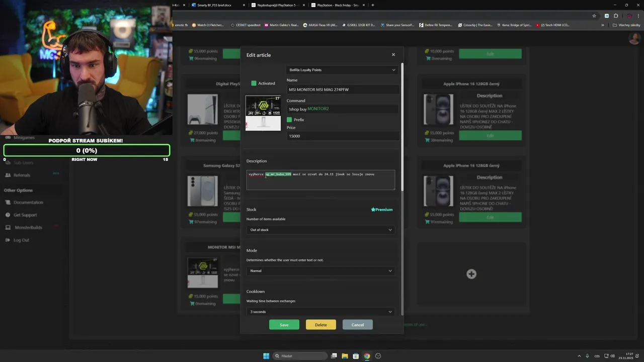The image size is (644, 362).
Task: Click Edit on first Apple iPhone 16 card
Action: pyautogui.click(x=490, y=136)
